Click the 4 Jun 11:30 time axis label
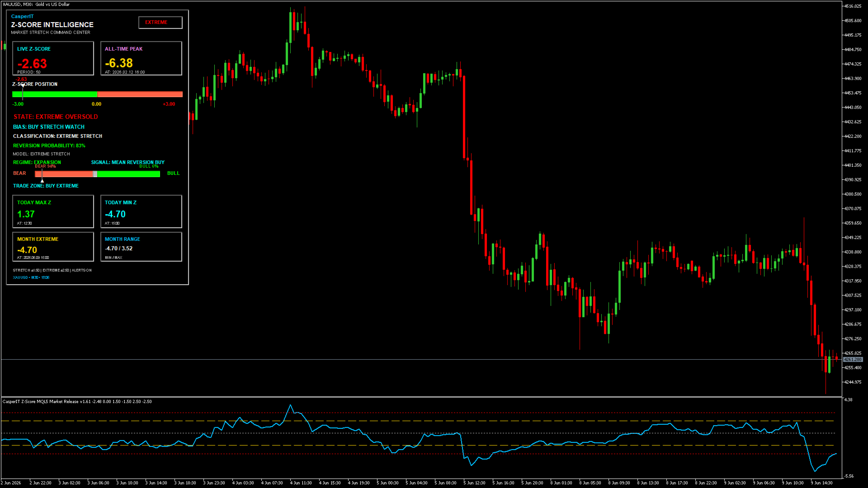The width and height of the screenshot is (868, 488). (301, 483)
